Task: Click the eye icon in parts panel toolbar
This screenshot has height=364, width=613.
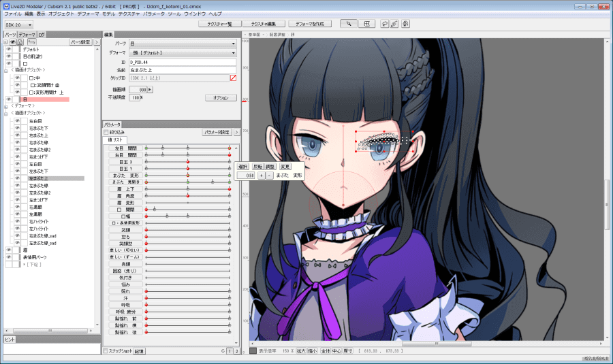Action: click(x=13, y=42)
